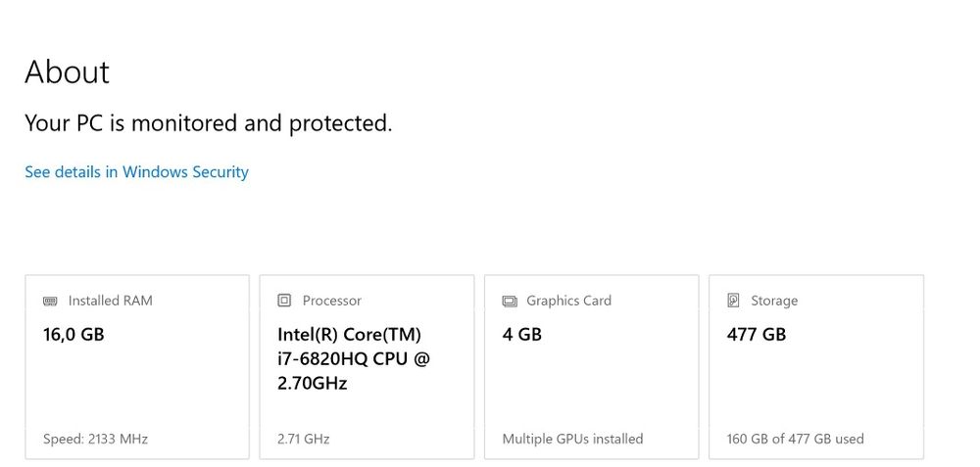Viewport: 980px width, 467px height.
Task: Click the About page heading
Action: click(67, 72)
